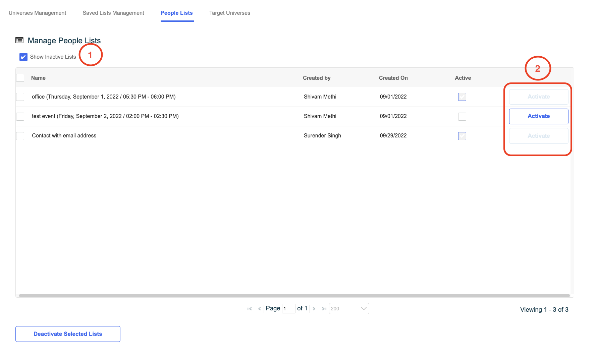Open the page size dropdown showing 200
The width and height of the screenshot is (597, 364).
pos(349,309)
